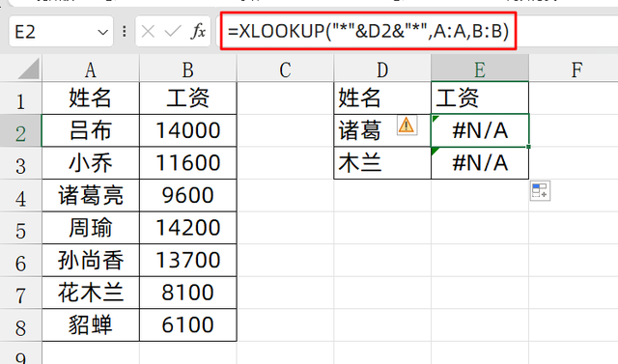Confirm the formula with the checkmark icon
Screen dimensions: 618x364
(x=173, y=31)
